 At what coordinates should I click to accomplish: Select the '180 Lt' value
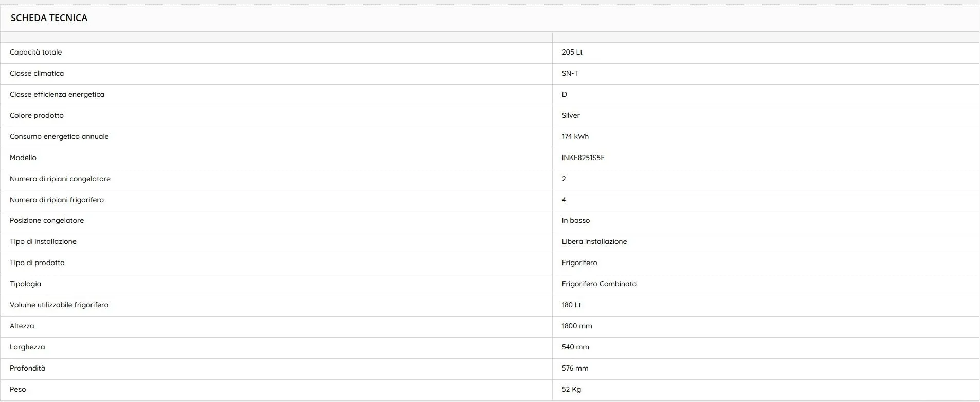(x=571, y=305)
